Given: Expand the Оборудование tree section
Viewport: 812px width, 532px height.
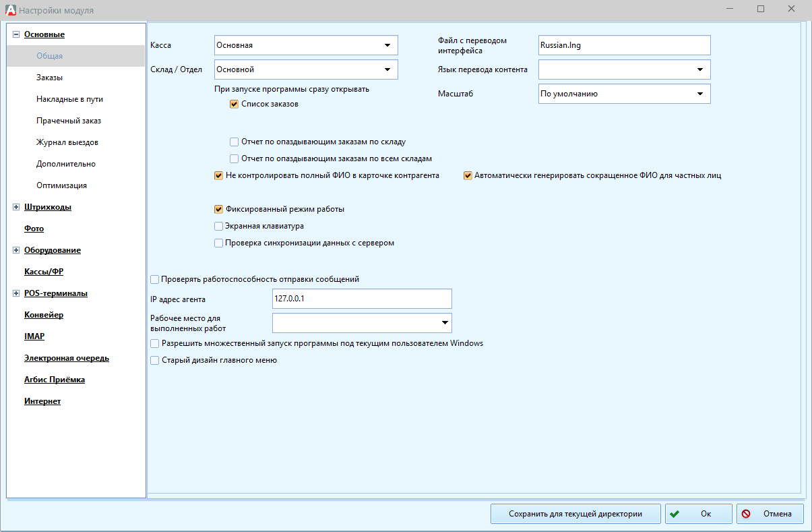Looking at the screenshot, I should pyautogui.click(x=16, y=250).
